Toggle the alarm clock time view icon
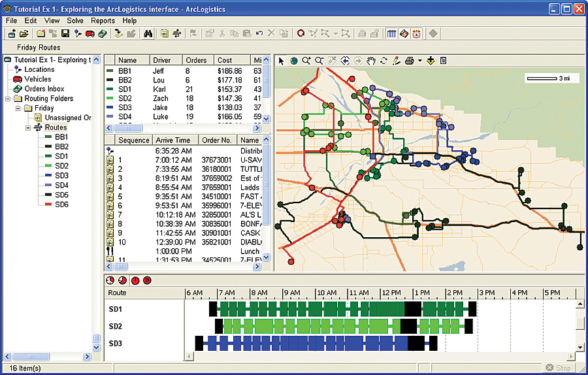Viewport: 588px width, 375px height. click(x=416, y=34)
